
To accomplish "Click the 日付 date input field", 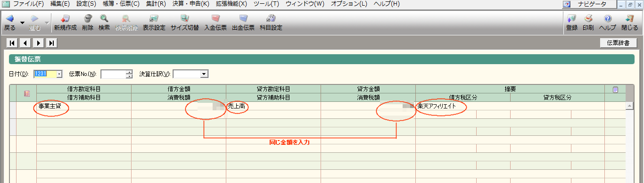I will click(x=45, y=74).
